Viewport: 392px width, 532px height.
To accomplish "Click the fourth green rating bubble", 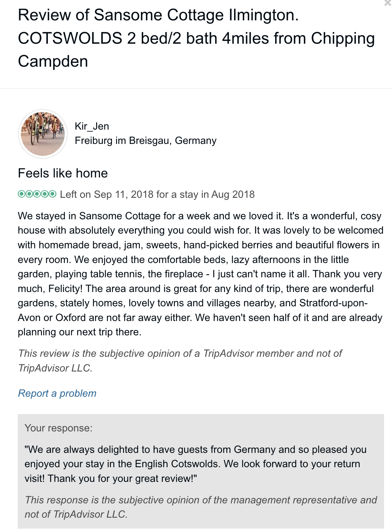I will [x=45, y=194].
